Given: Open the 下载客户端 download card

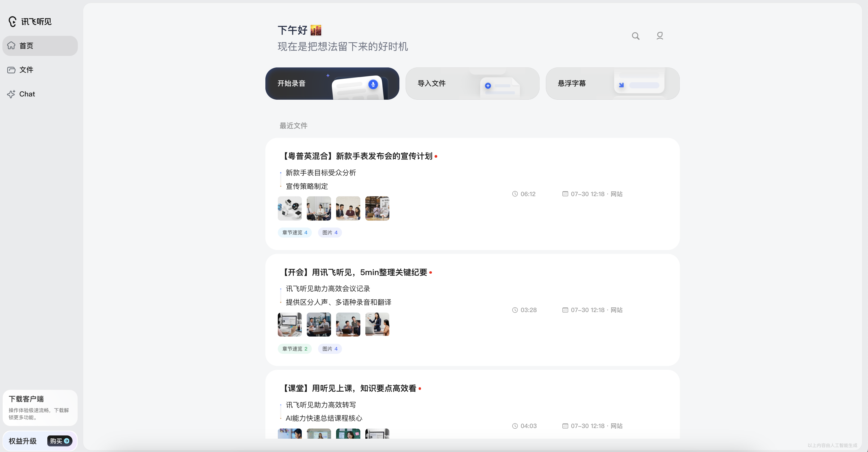Looking at the screenshot, I should (40, 408).
